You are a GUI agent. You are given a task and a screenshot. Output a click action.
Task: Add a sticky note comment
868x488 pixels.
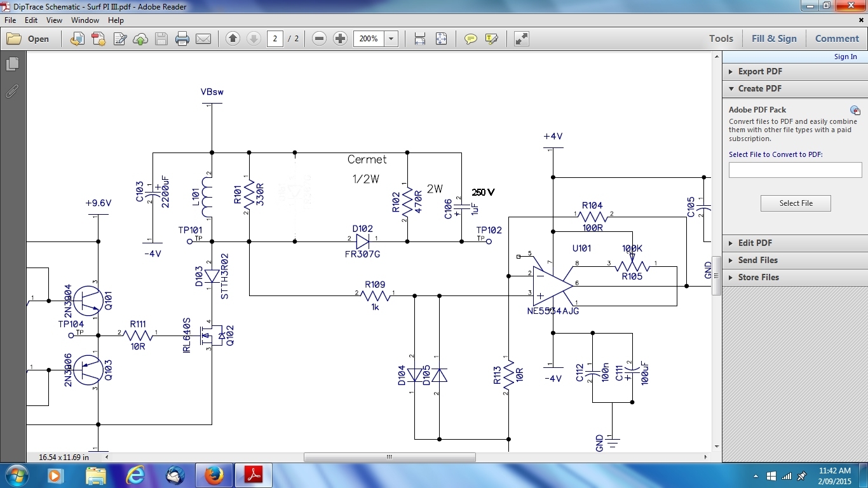click(470, 39)
